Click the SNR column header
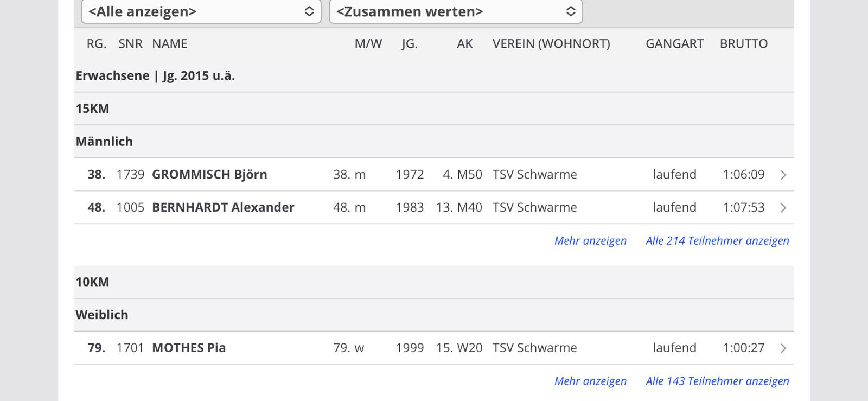Image resolution: width=868 pixels, height=401 pixels. (130, 44)
